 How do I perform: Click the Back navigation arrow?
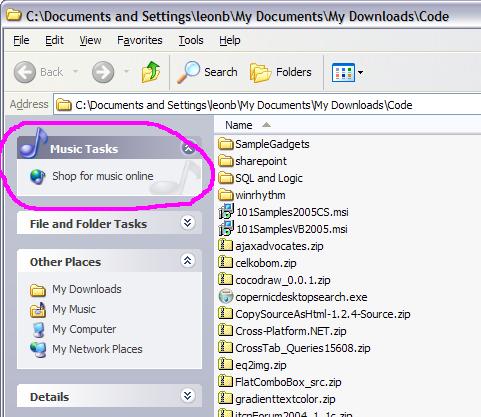click(x=25, y=72)
